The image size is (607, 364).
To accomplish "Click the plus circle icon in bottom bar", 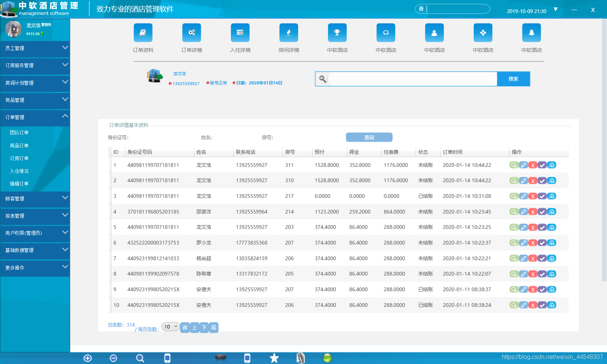I will [87, 358].
